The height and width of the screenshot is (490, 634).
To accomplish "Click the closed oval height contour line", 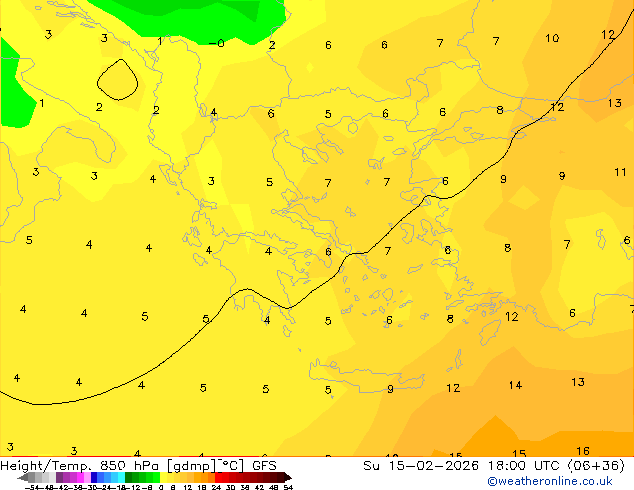I will pos(118,80).
